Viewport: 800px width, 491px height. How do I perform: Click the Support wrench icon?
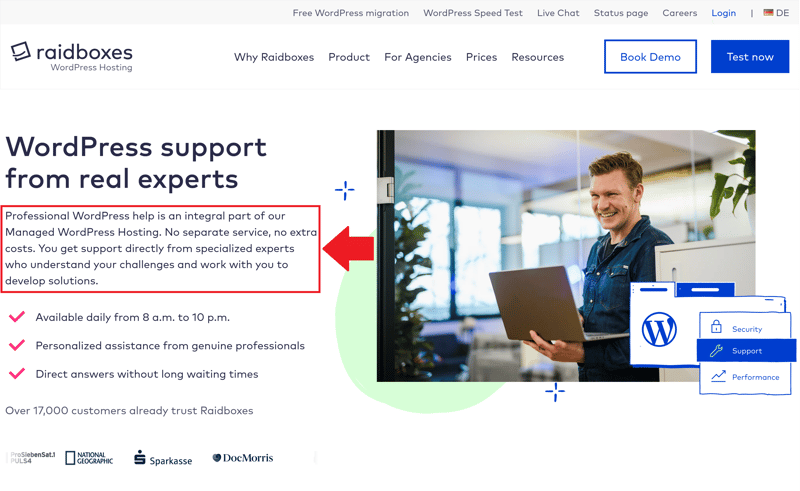tap(716, 351)
